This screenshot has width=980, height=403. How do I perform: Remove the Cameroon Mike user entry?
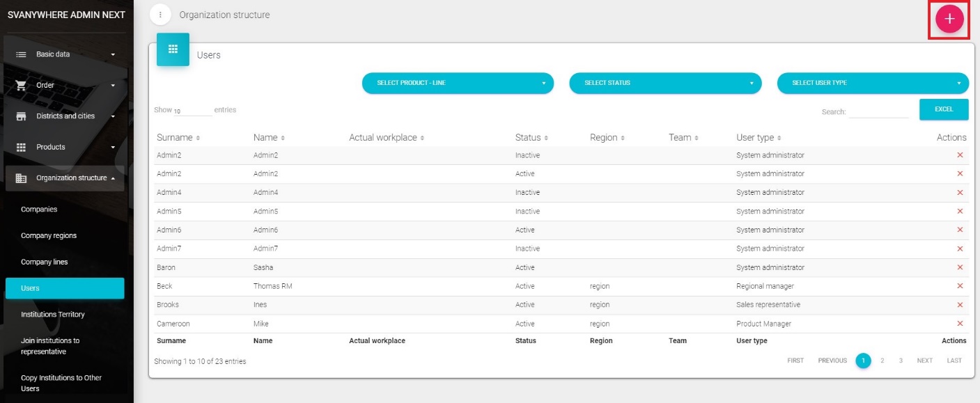coord(960,324)
